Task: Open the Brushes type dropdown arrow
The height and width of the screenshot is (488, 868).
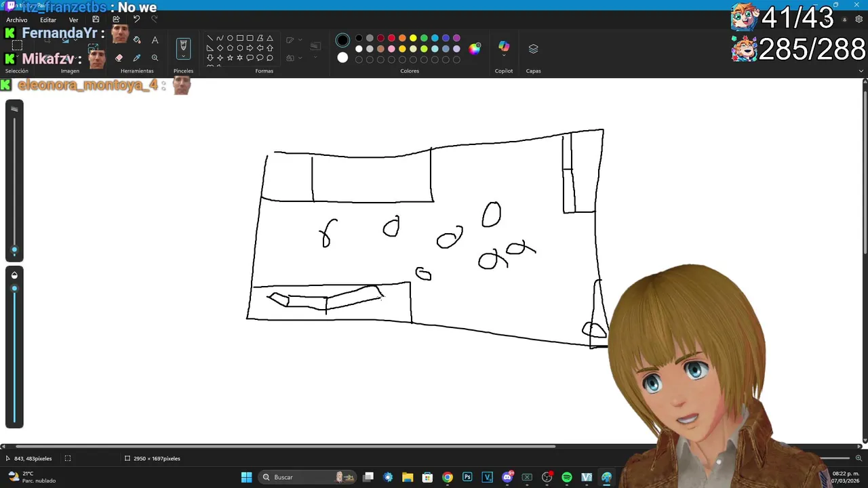Action: pyautogui.click(x=183, y=57)
